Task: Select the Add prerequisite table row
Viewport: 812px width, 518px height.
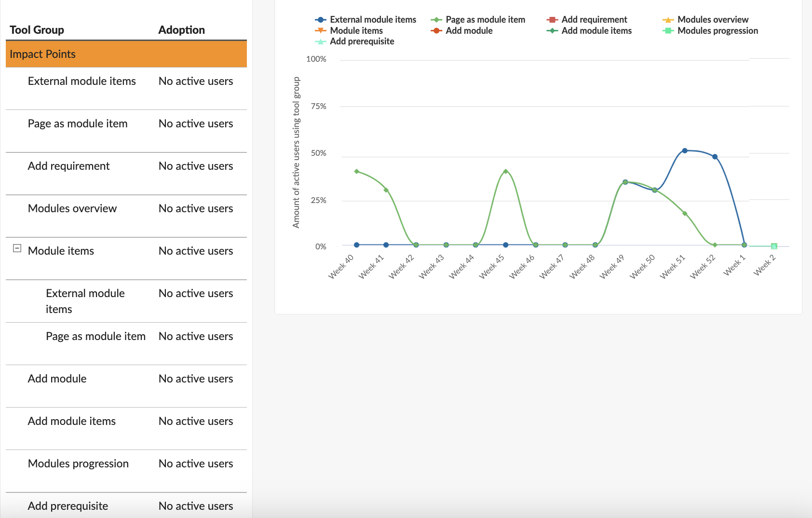Action: (126, 505)
